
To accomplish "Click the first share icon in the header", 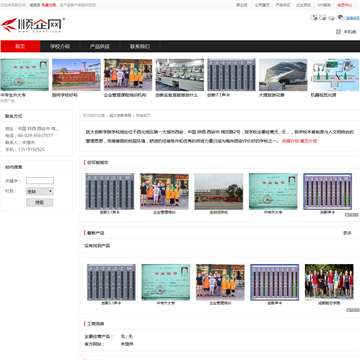I will point(314,17).
